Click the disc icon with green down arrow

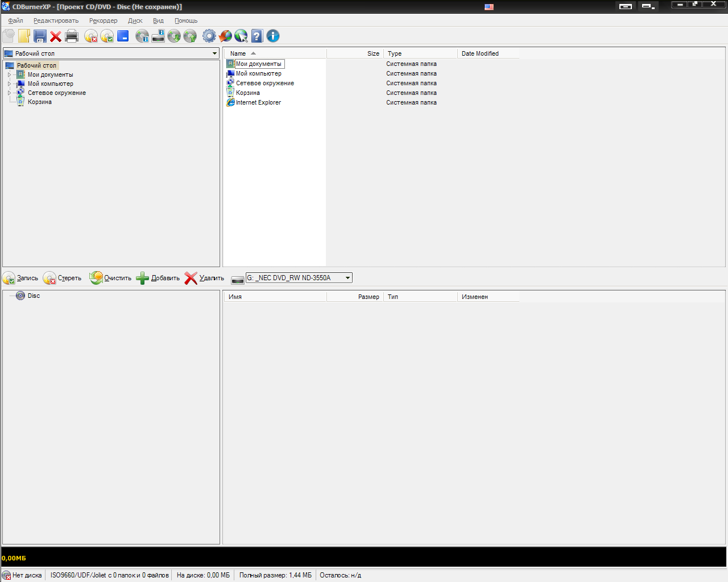[x=174, y=36]
